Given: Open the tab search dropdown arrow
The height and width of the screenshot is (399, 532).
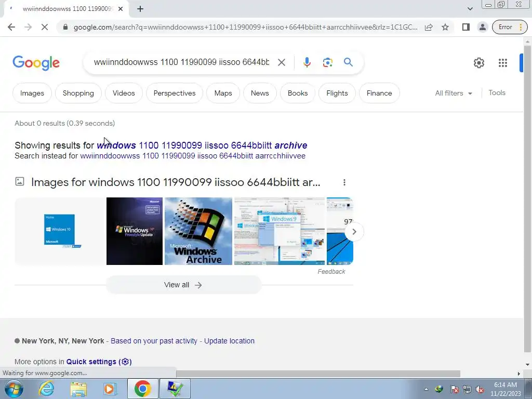Looking at the screenshot, I should point(470,9).
